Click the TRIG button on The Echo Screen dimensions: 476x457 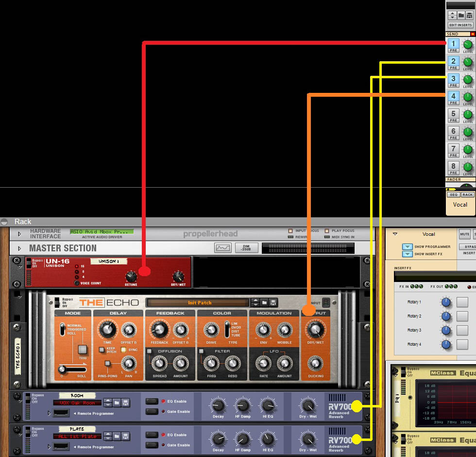coord(83,350)
